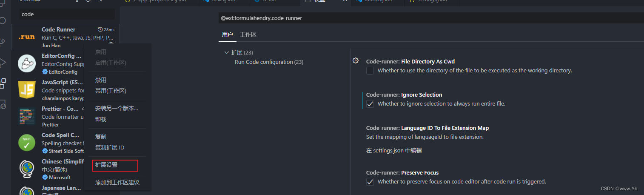Click the verified badge next to EditorConfig publisher
This screenshot has width=644, height=195.
(45, 72)
